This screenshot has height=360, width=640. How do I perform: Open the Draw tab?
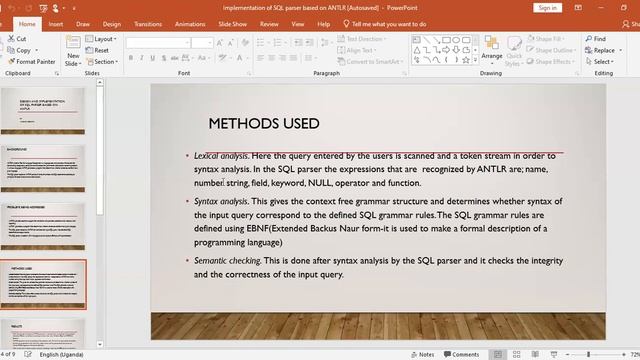83,24
